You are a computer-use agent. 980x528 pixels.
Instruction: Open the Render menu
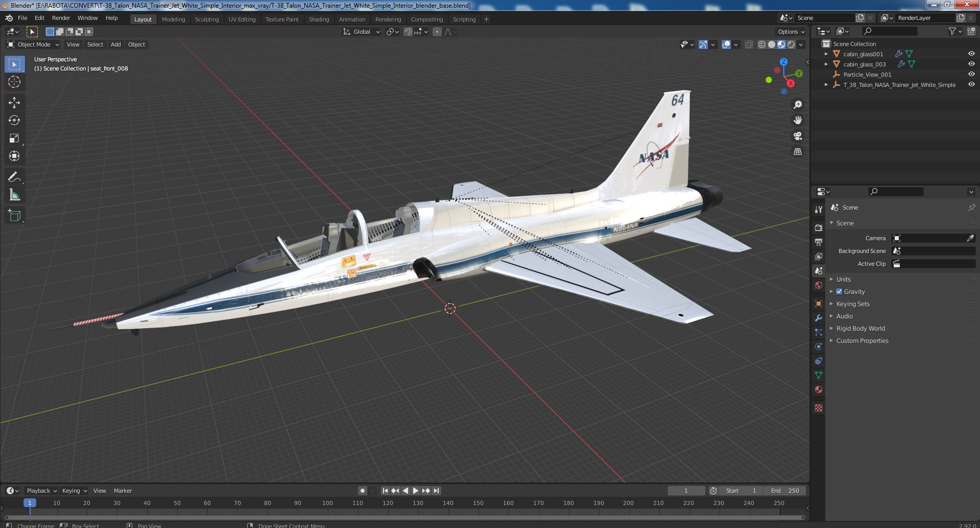[x=61, y=18]
